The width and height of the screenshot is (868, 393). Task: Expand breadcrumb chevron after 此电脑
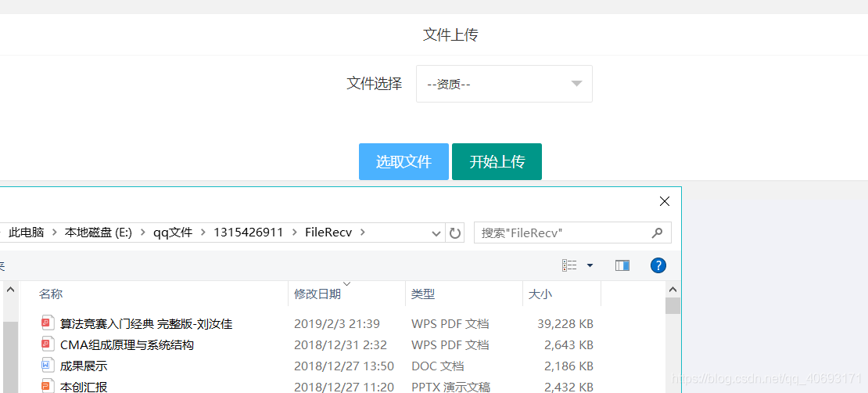pyautogui.click(x=54, y=233)
